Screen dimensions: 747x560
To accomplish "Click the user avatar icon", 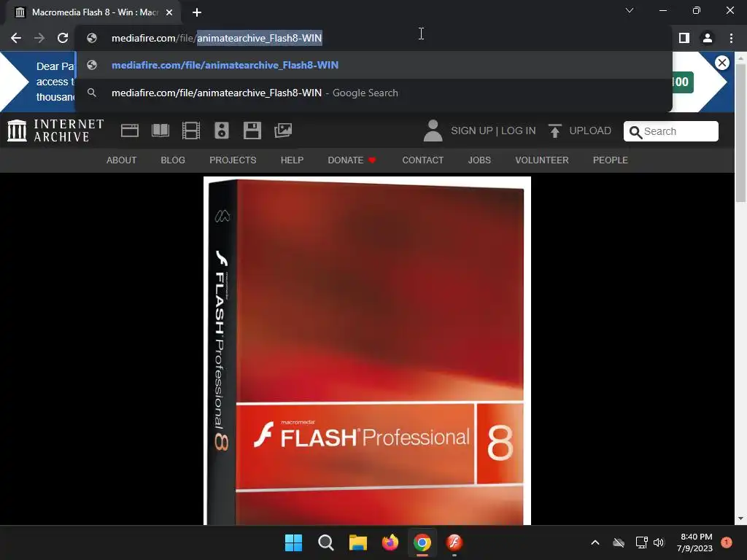I will [x=433, y=131].
